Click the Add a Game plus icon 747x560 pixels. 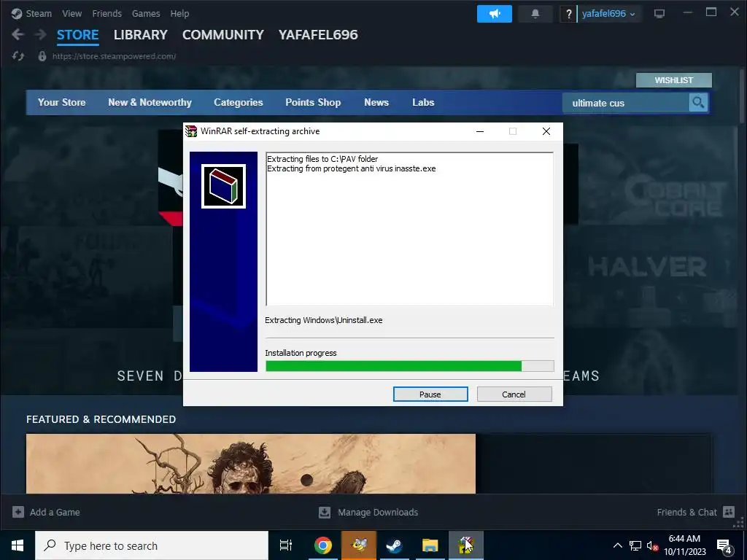coord(18,512)
